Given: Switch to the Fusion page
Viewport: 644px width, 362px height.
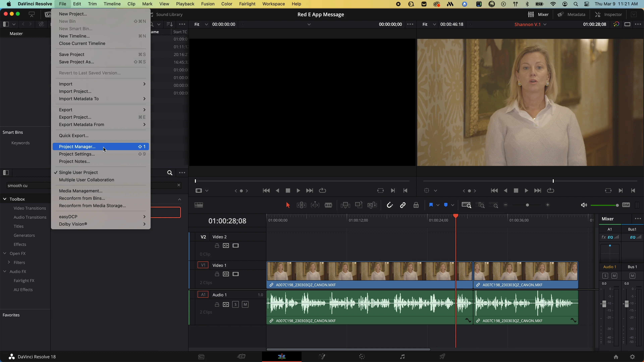Looking at the screenshot, I should (x=322, y=356).
